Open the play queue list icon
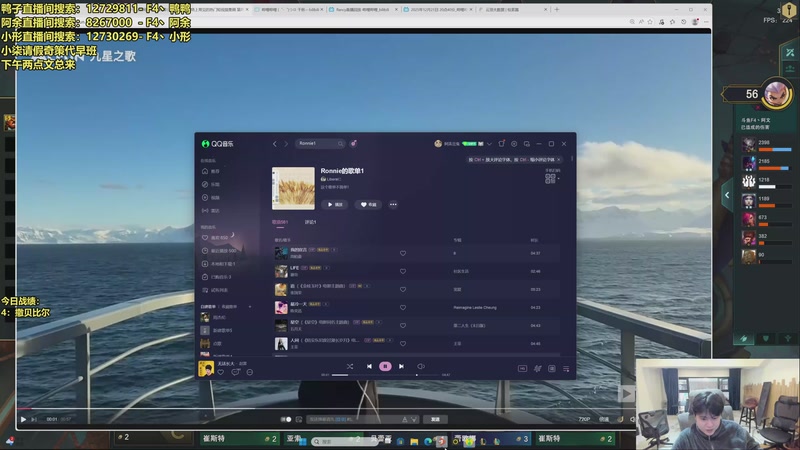The width and height of the screenshot is (800, 450). tap(566, 368)
